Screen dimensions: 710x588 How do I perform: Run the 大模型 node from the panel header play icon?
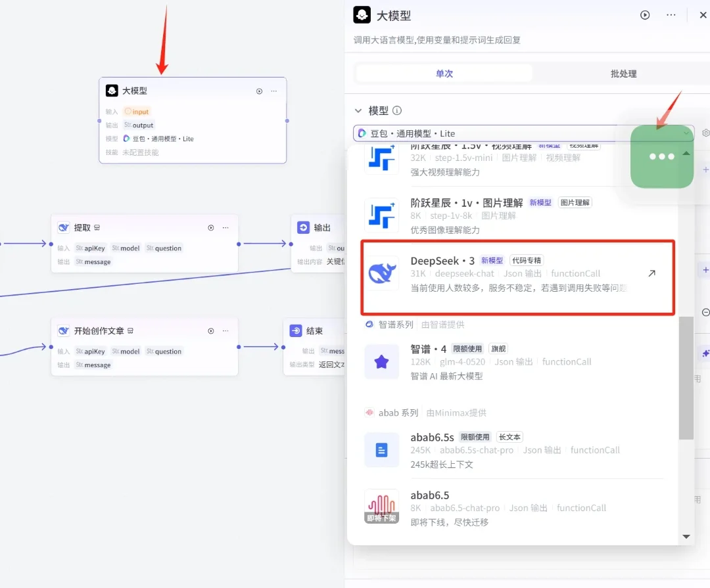pyautogui.click(x=645, y=15)
